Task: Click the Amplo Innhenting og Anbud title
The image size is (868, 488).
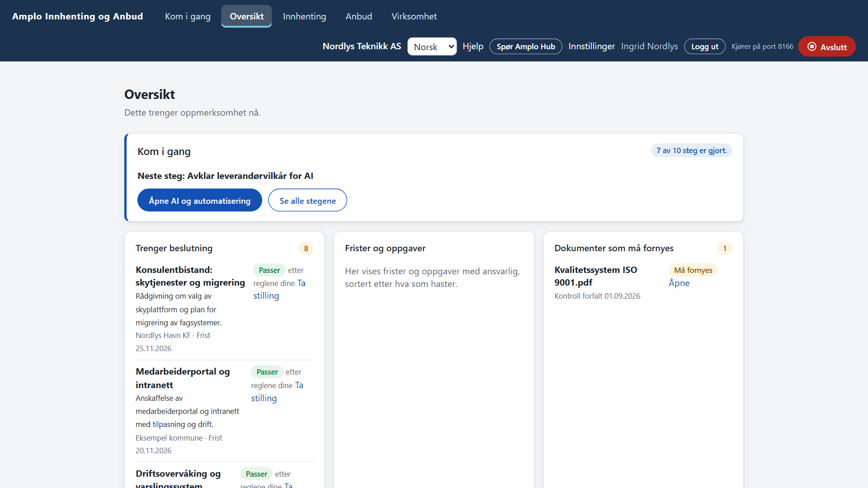Action: click(77, 16)
